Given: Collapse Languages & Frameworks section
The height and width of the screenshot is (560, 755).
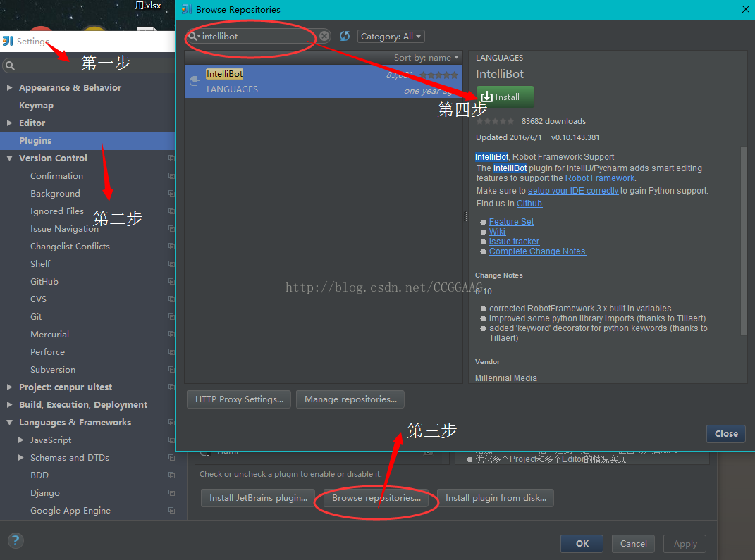Looking at the screenshot, I should (x=9, y=423).
